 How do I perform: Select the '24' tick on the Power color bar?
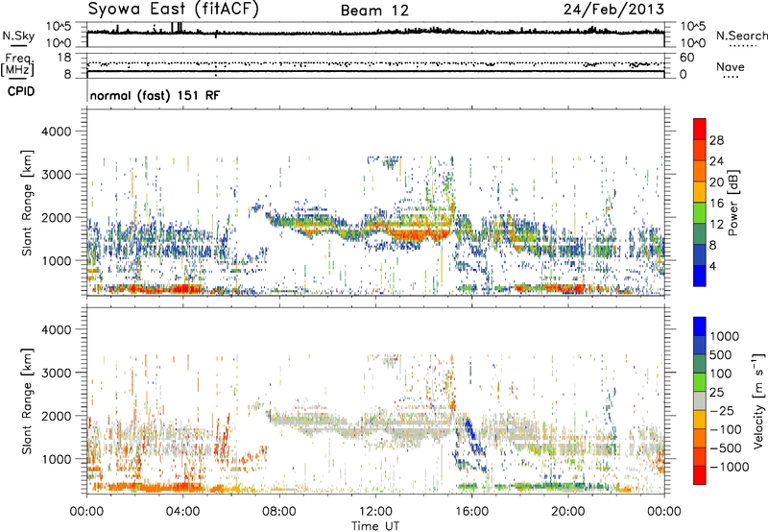point(716,161)
